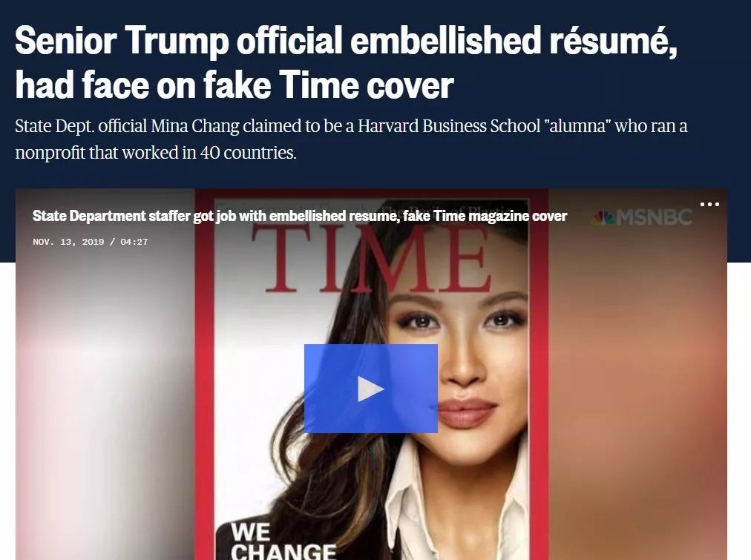Click the 'had face on fake Time cover' headline line
751x560 pixels.
tap(235, 85)
